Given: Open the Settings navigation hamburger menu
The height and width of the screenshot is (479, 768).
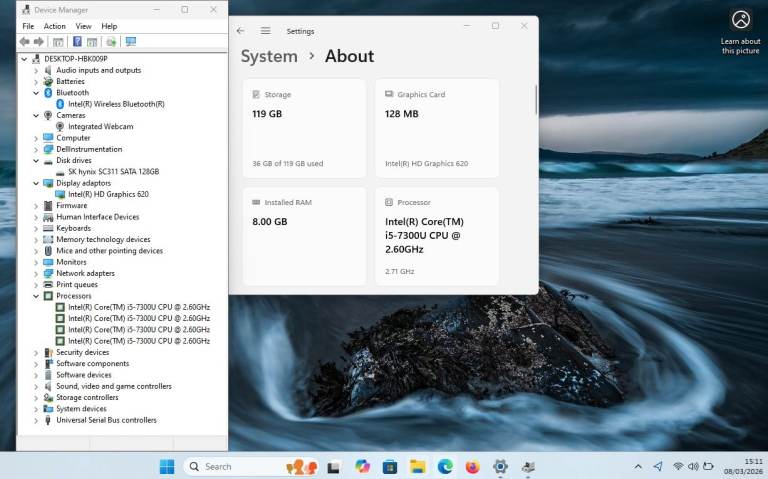Looking at the screenshot, I should tap(265, 31).
